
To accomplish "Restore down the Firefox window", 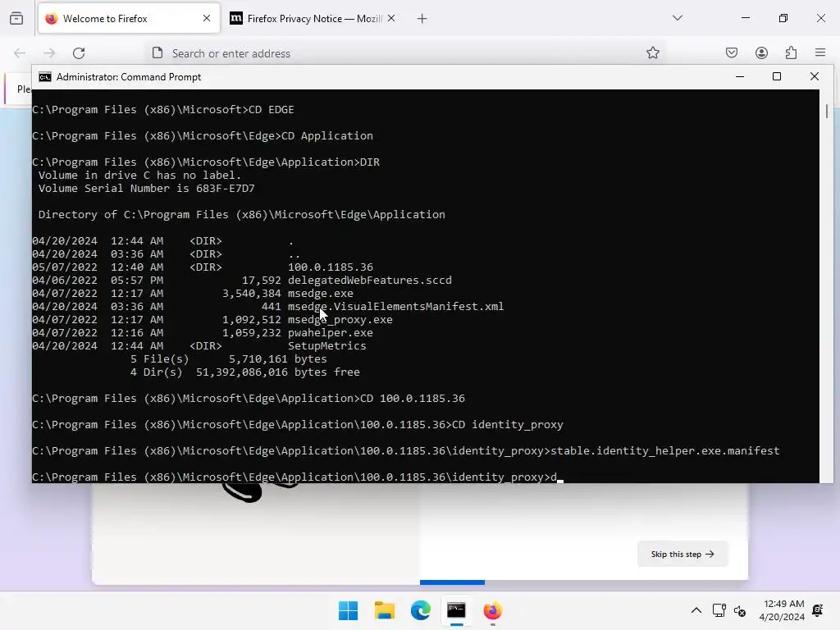I will click(783, 18).
